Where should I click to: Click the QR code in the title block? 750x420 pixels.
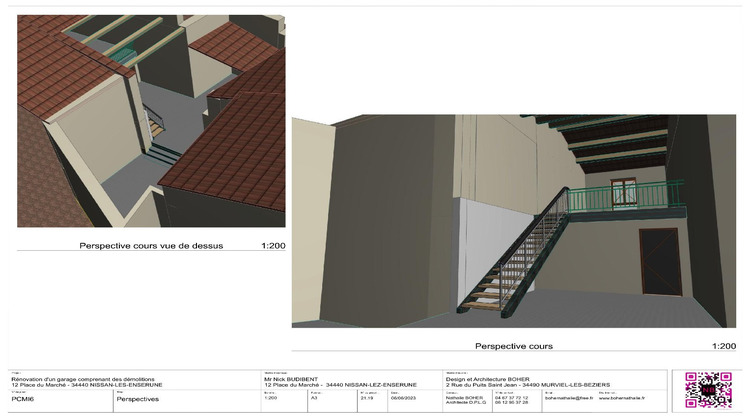click(x=707, y=391)
